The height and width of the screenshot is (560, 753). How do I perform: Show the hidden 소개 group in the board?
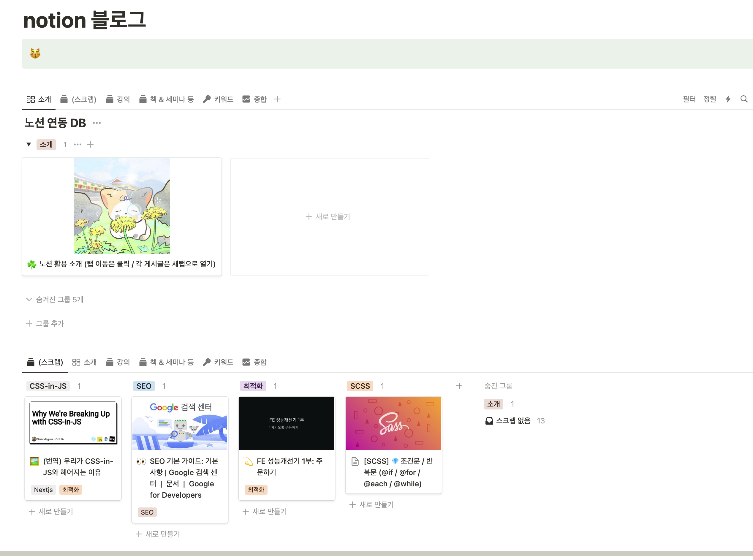click(493, 404)
